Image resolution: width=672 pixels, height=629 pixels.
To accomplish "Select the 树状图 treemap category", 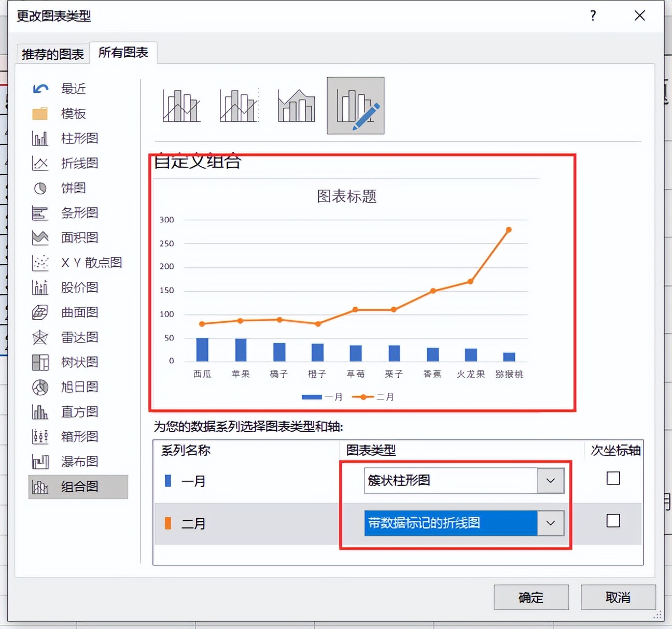I will (79, 362).
